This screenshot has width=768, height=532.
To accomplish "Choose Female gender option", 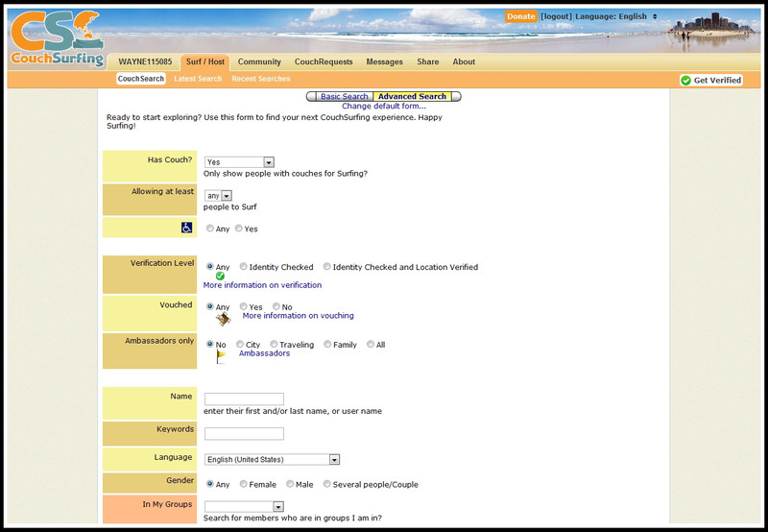I will (x=244, y=484).
